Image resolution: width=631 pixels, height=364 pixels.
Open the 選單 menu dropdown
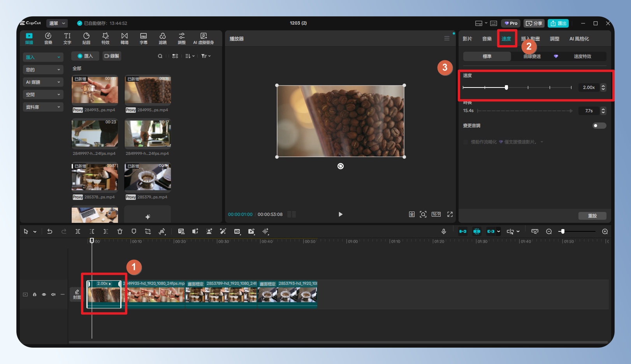click(57, 23)
